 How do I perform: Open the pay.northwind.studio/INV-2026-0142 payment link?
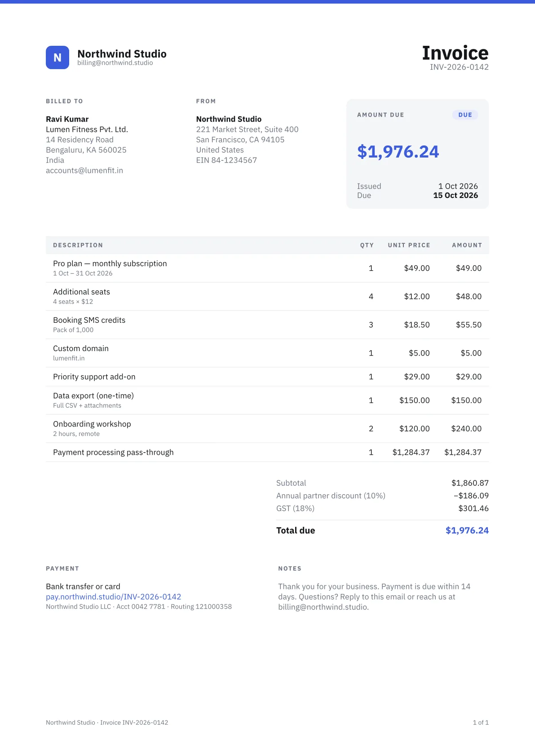[x=114, y=597]
